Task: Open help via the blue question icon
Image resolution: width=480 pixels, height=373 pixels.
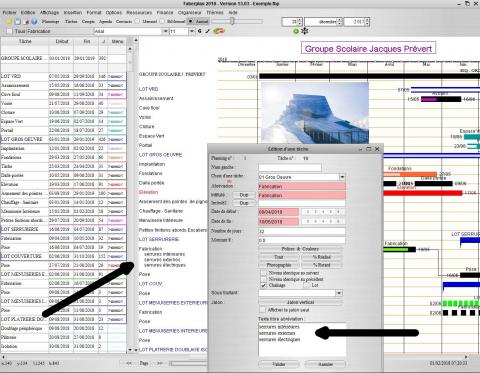Action: 34,22
